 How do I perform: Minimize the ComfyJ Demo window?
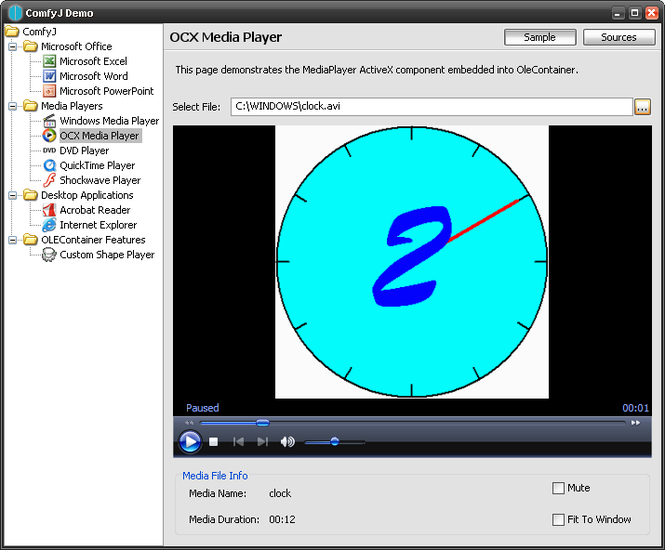(618, 13)
